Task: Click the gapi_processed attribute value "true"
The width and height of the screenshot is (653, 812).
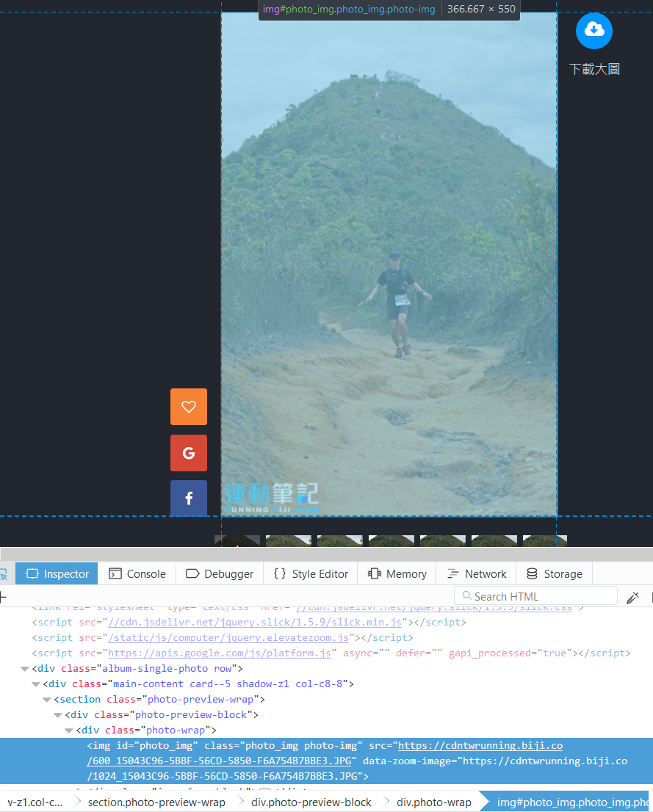Action: click(555, 653)
